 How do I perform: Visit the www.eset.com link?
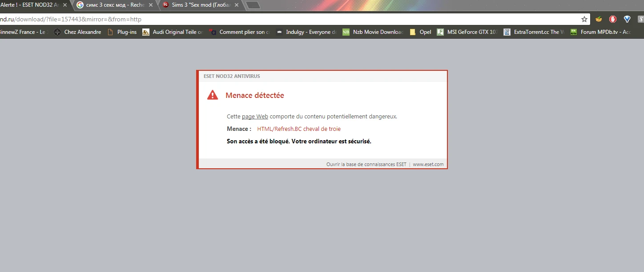[428, 164]
